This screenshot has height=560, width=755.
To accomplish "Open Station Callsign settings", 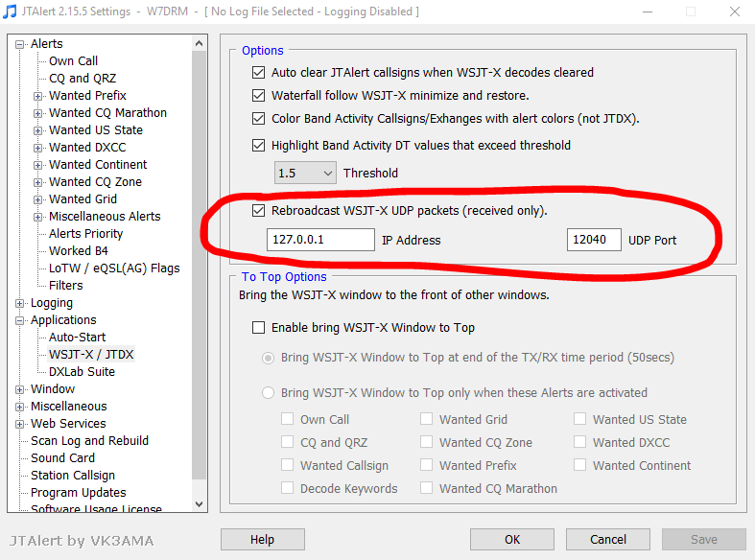I will (x=73, y=476).
